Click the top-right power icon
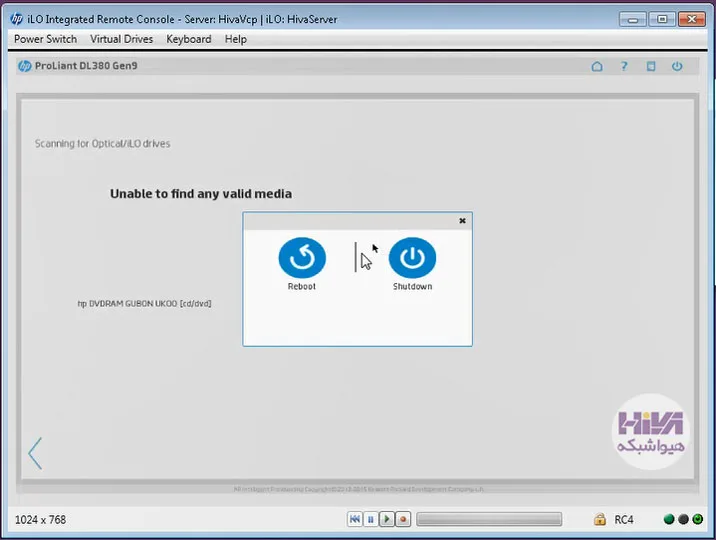 click(x=677, y=67)
